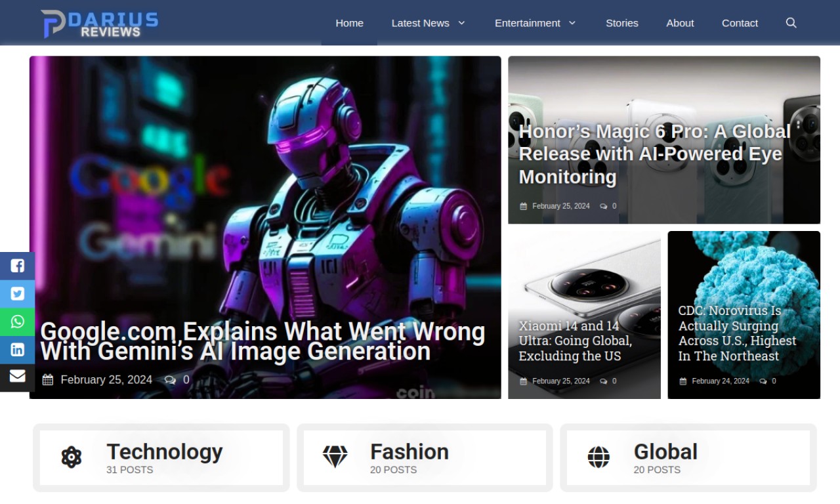Screen dimensions: 840x504
Task: Share by email envelope icon
Action: [x=17, y=377]
